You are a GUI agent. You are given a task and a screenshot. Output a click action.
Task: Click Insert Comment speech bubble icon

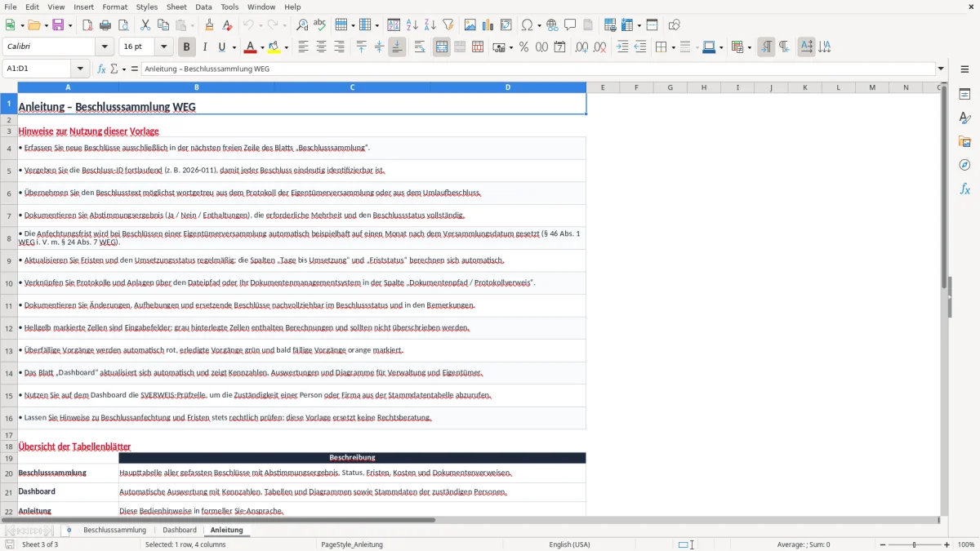pyautogui.click(x=570, y=25)
